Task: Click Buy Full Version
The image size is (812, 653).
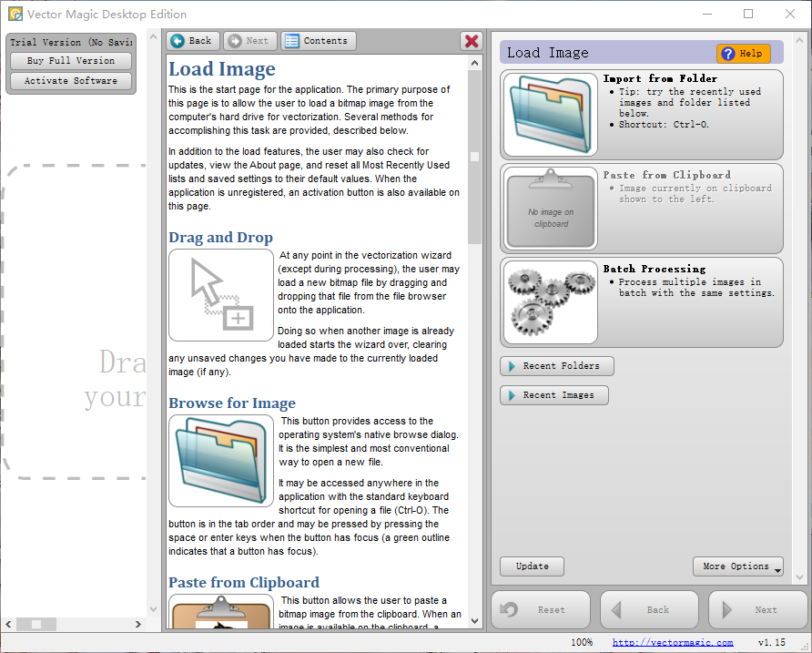Action: pos(71,61)
